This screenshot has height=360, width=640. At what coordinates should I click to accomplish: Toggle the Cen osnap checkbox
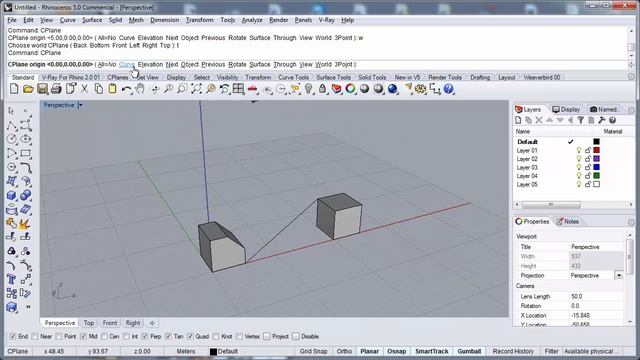pyautogui.click(x=104, y=336)
